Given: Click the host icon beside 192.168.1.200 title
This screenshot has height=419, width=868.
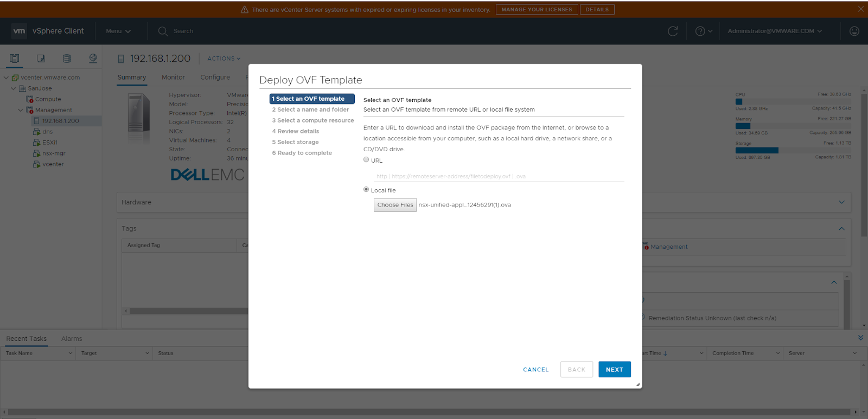Looking at the screenshot, I should point(121,59).
